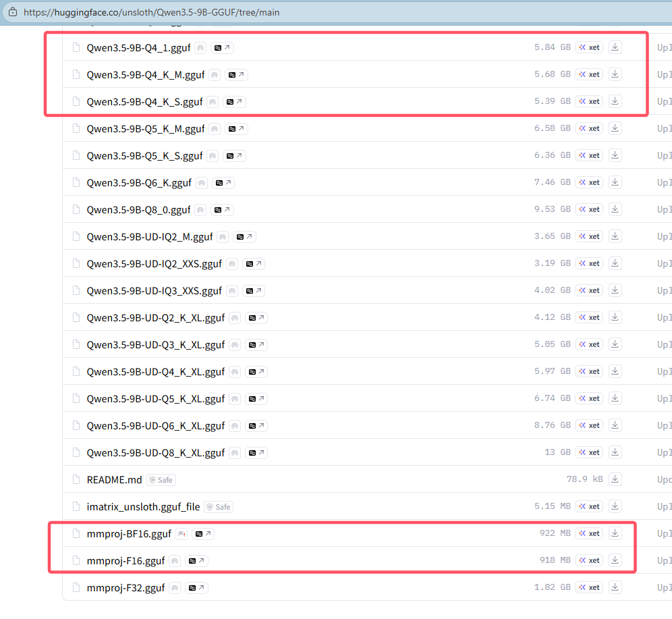Image resolution: width=672 pixels, height=619 pixels.
Task: Download Qwen3.5-9B-Q4_1.gguf file
Action: (615, 47)
